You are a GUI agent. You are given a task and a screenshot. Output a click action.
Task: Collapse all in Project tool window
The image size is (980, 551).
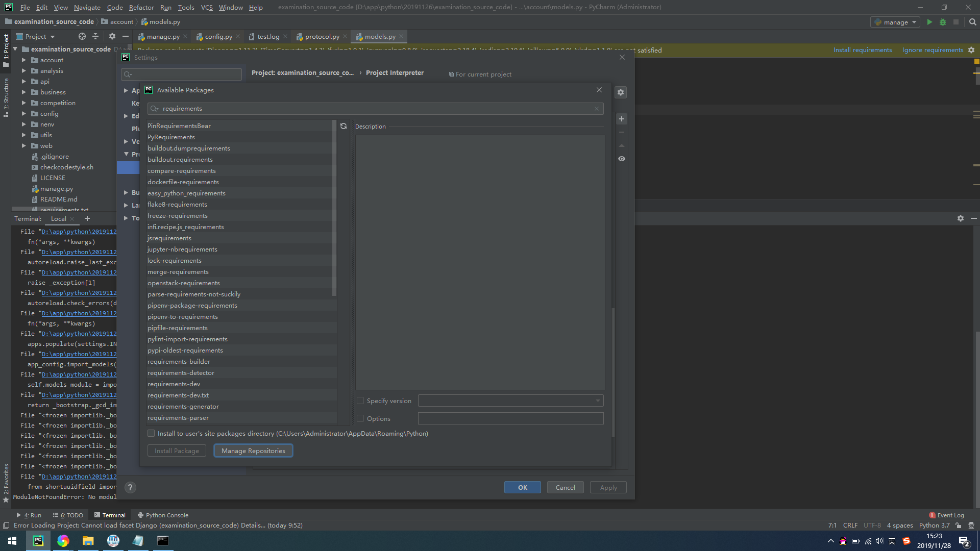[95, 36]
